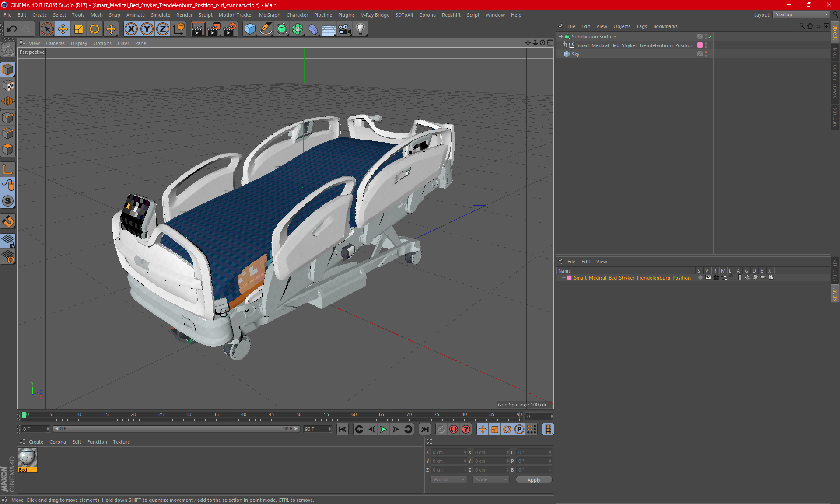840x504 pixels.
Task: Open the viewport Display menu
Action: [x=79, y=43]
